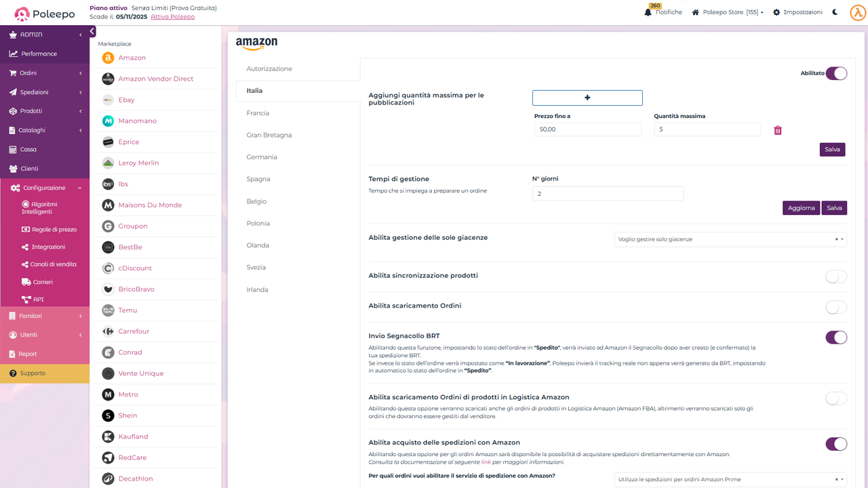The image size is (868, 488).
Task: Click the Attiva Poleepo link
Action: [172, 16]
